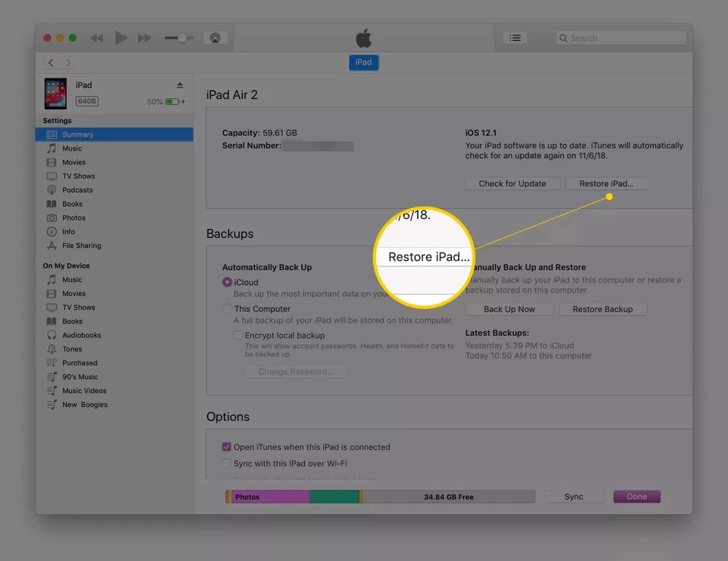Click the 90's Music playlist icon

(52, 377)
